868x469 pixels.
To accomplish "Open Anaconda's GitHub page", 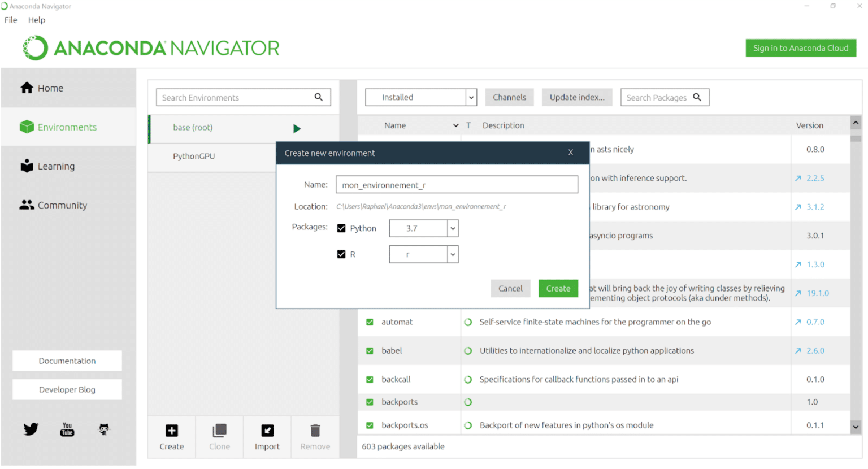I will [104, 429].
